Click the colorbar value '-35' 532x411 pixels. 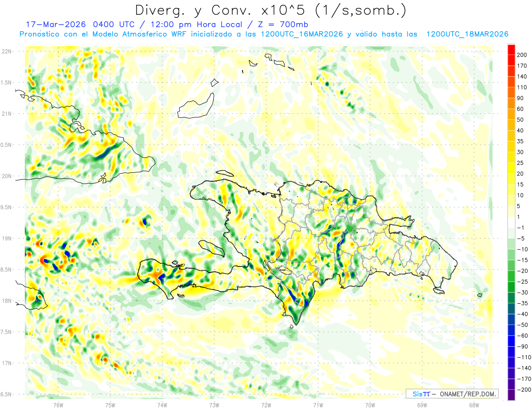click(523, 303)
